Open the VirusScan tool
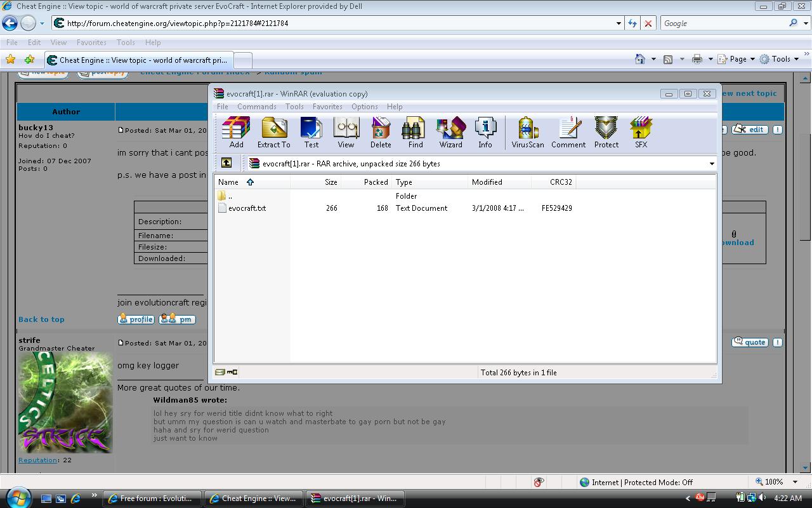 528,133
